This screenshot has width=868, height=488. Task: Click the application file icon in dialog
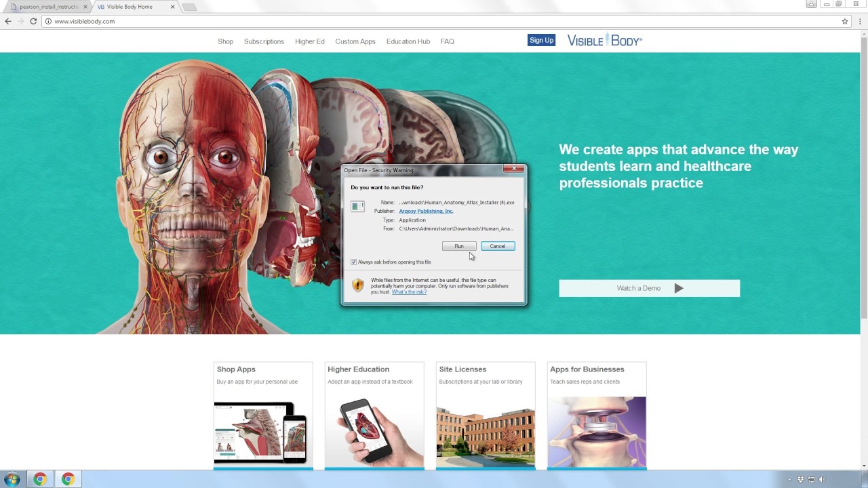[357, 206]
